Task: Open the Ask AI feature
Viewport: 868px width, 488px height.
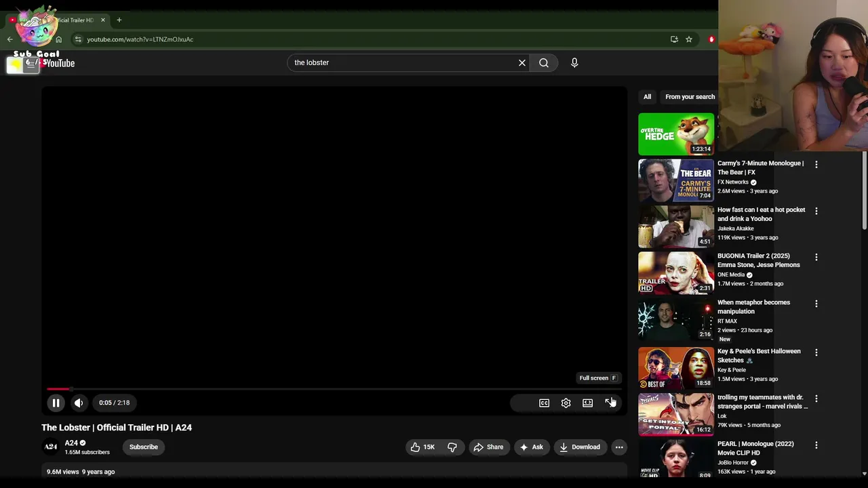Action: pos(531,447)
